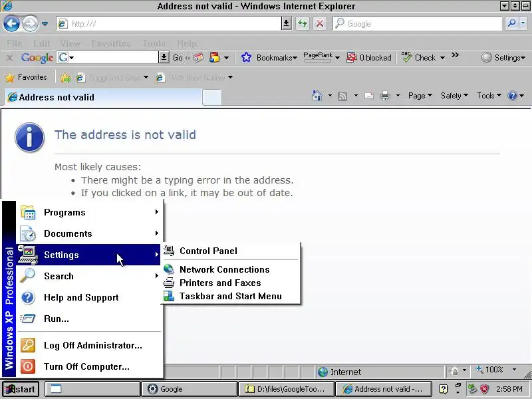
Task: Click the green Refresh arrows icon
Action: click(303, 23)
